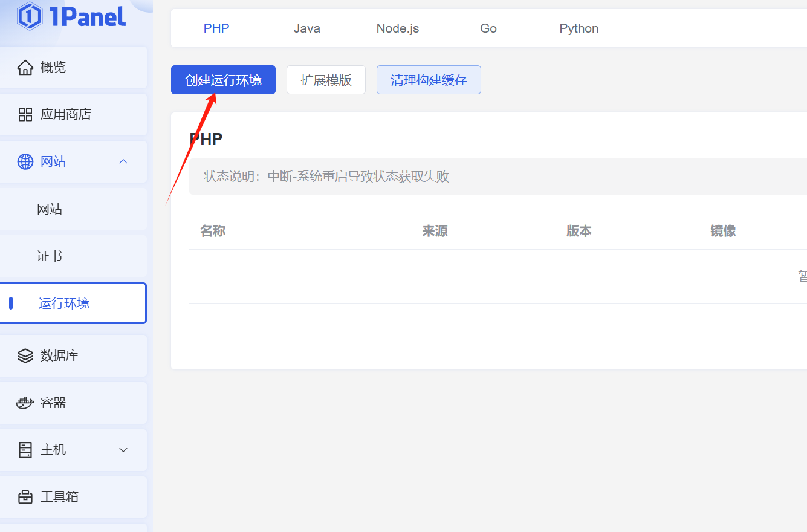
Task: Click the 镜像 column header
Action: coord(723,231)
